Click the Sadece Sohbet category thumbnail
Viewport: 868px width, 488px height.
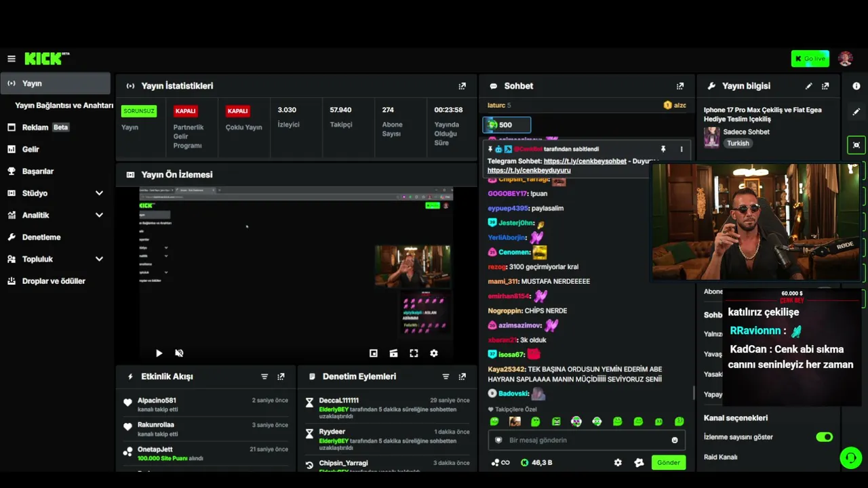711,138
